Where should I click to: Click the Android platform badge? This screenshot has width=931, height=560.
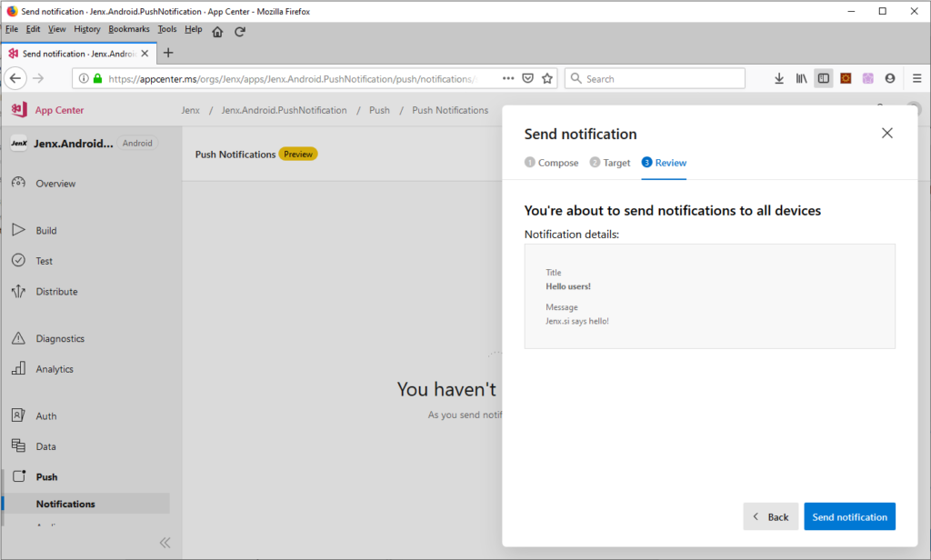[x=137, y=143]
